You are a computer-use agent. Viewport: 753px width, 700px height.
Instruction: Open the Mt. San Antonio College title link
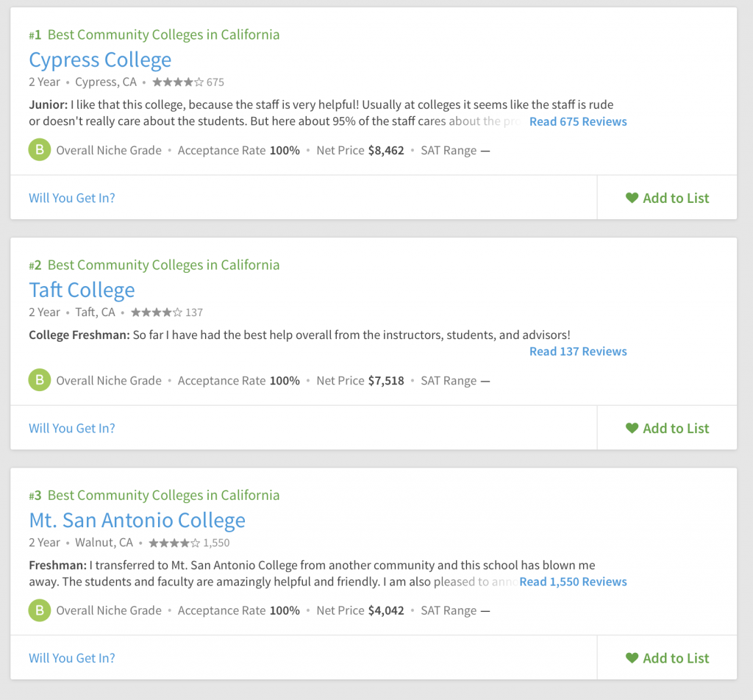click(x=137, y=521)
